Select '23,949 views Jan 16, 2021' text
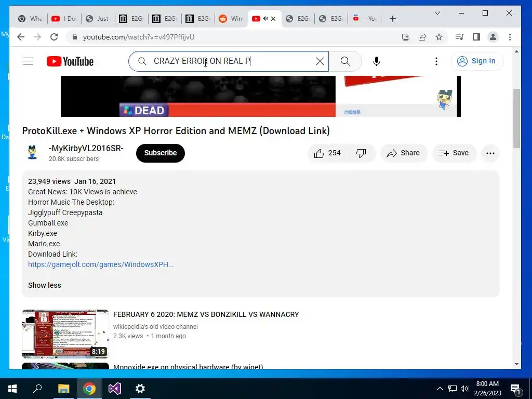The width and height of the screenshot is (532, 399). 72,181
